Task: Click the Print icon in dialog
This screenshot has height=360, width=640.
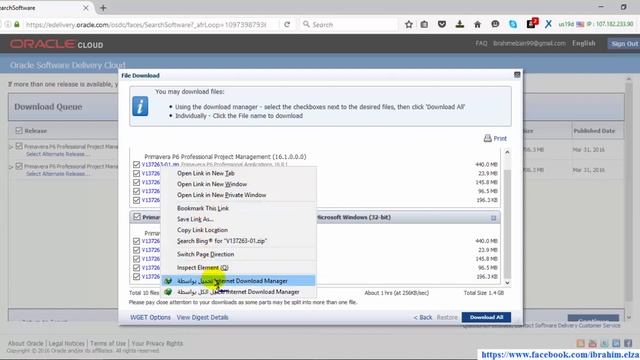Action: tap(487, 138)
